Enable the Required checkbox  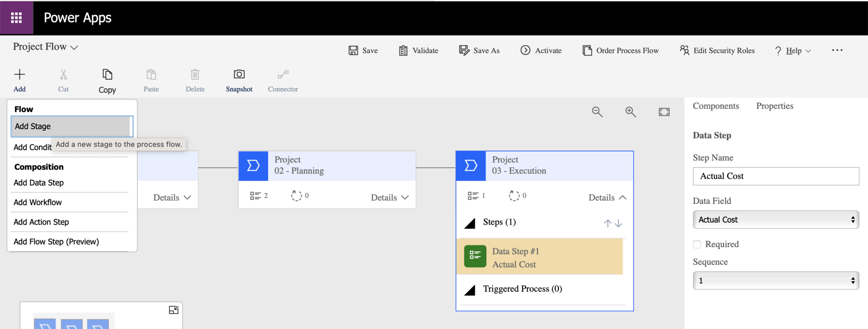point(697,244)
